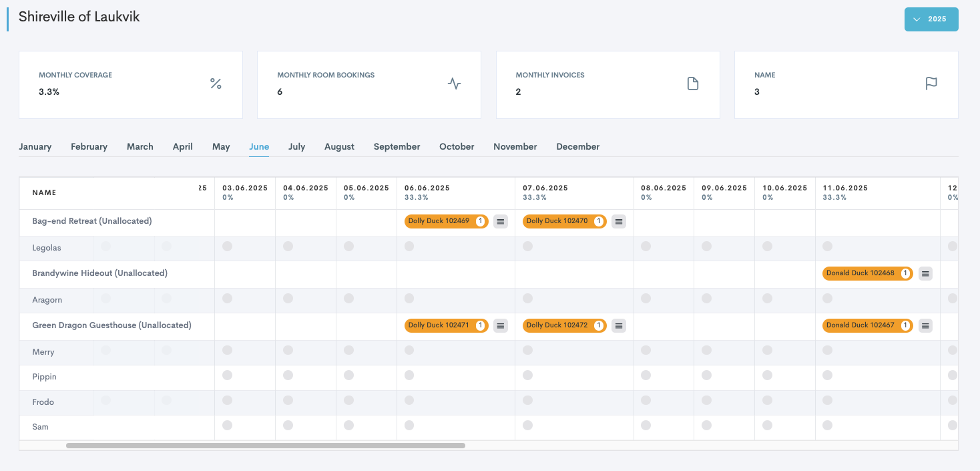Click the flag icon in Name card
Image resolution: width=980 pixels, height=471 pixels.
tap(931, 84)
